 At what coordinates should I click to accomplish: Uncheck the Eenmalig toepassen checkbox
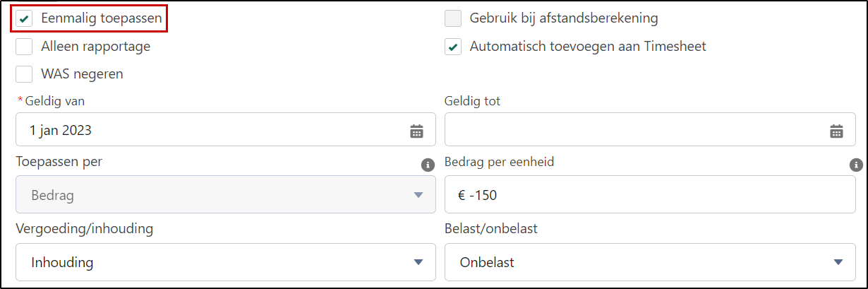coord(25,18)
